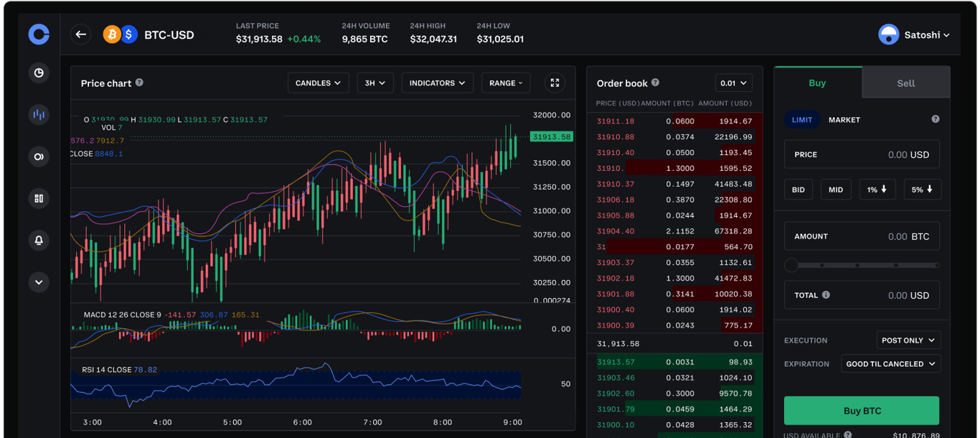Change order book precision with the 0.01 dropdown
The height and width of the screenshot is (438, 980).
click(733, 82)
